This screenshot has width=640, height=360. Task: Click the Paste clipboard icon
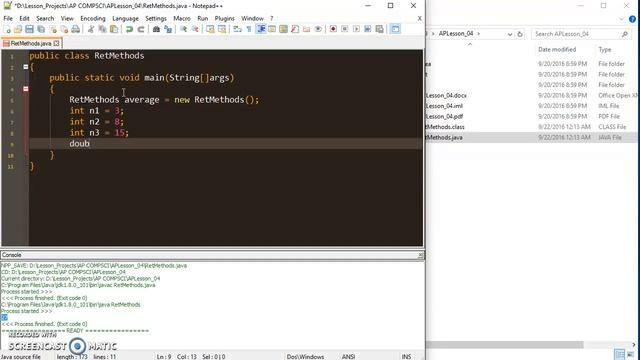coord(114,29)
